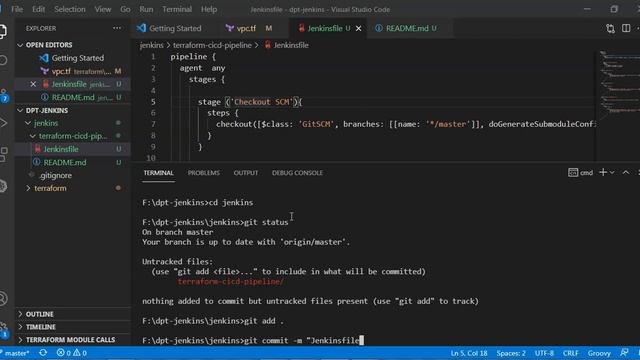Click the terminal command input line
Image resolution: width=640 pixels, height=360 pixels.
tap(302, 340)
